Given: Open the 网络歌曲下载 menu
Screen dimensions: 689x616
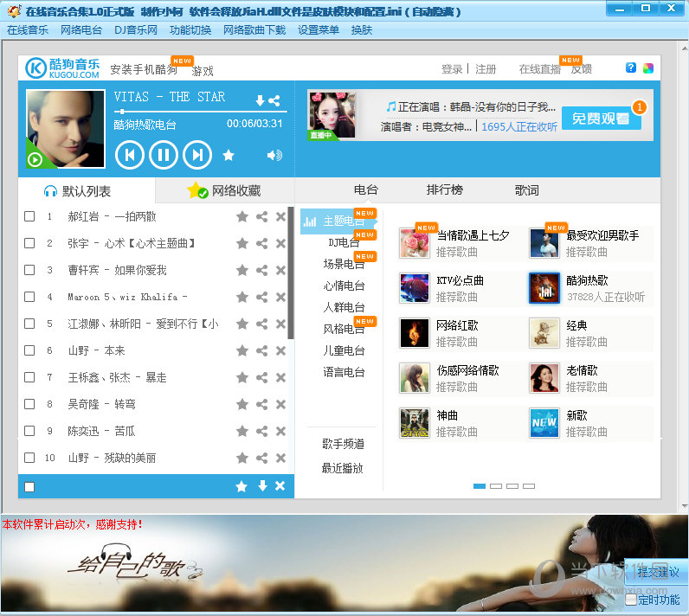Looking at the screenshot, I should point(254,30).
